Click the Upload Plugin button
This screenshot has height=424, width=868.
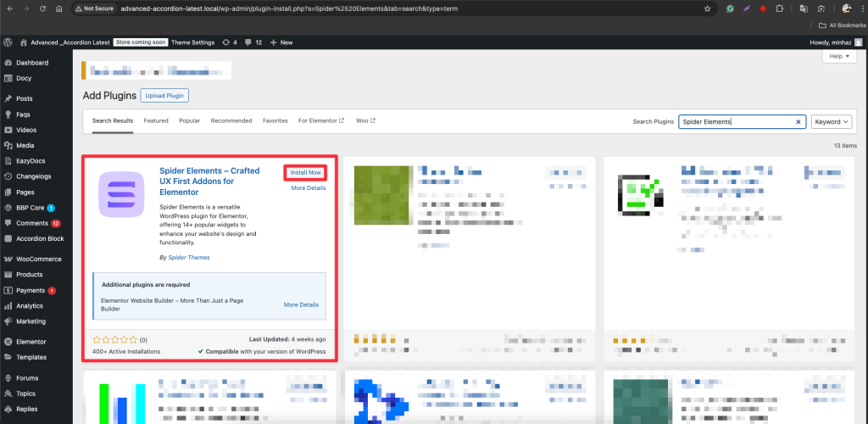[x=164, y=95]
